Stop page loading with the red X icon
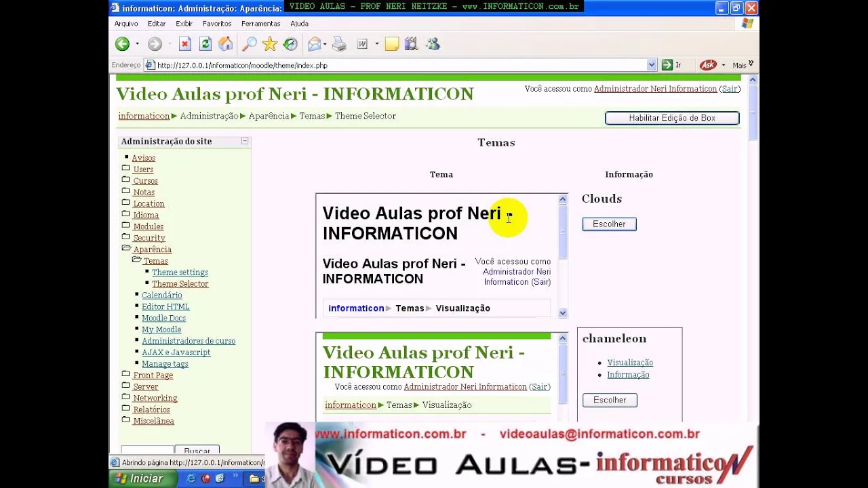868x488 pixels. click(x=185, y=44)
